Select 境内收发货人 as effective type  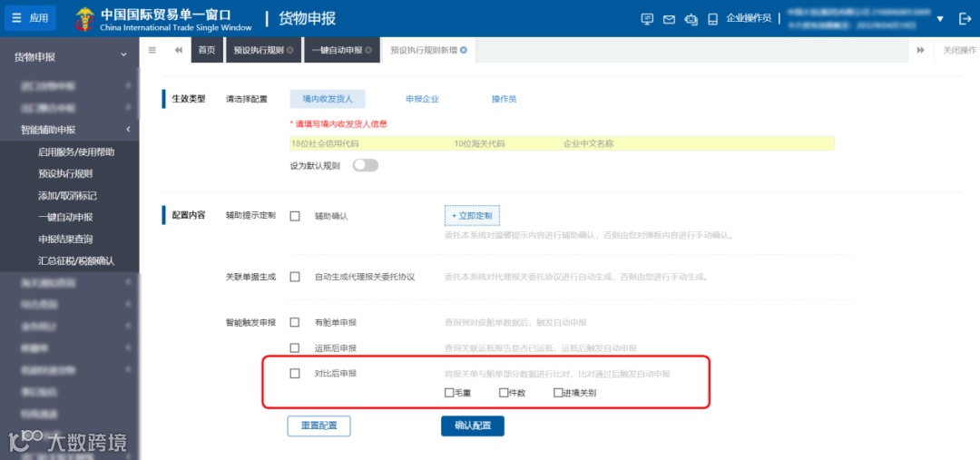[328, 99]
